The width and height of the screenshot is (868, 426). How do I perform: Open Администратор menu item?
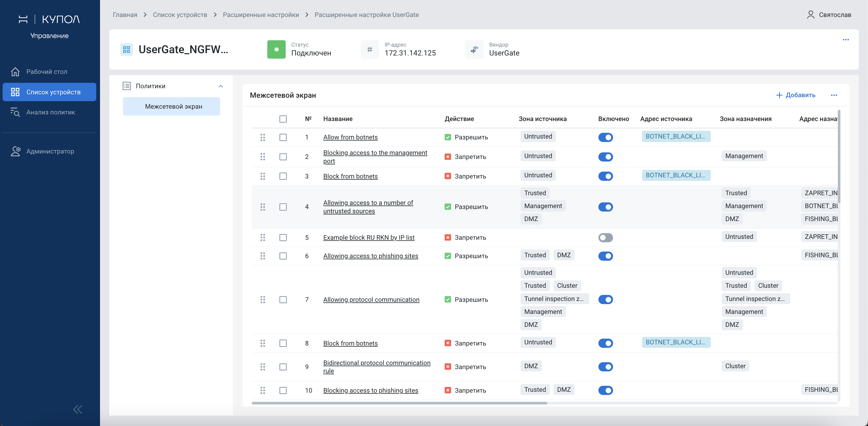coord(49,151)
